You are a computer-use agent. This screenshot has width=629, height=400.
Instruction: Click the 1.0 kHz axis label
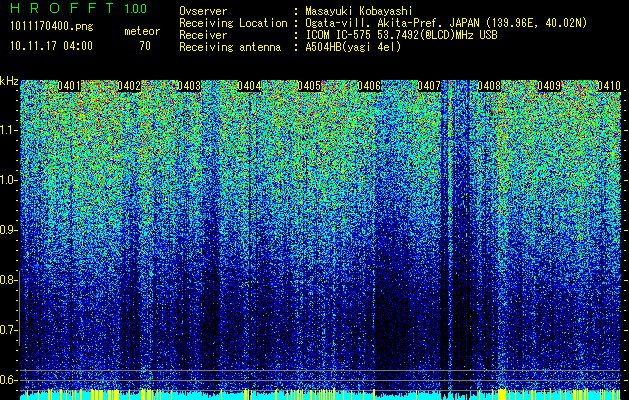(x=9, y=180)
